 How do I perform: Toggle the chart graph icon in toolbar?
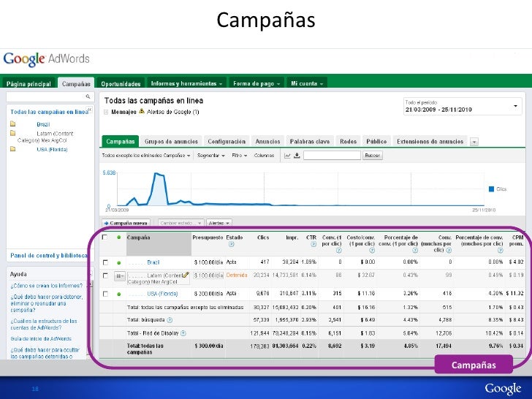(287, 156)
